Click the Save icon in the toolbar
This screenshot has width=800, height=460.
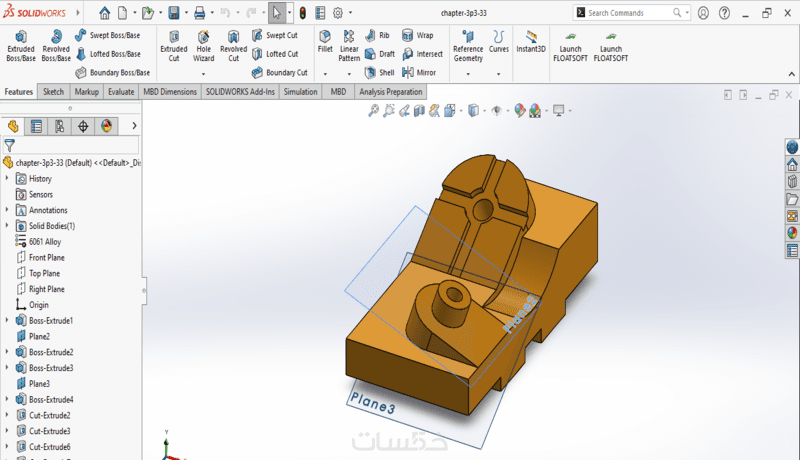174,13
